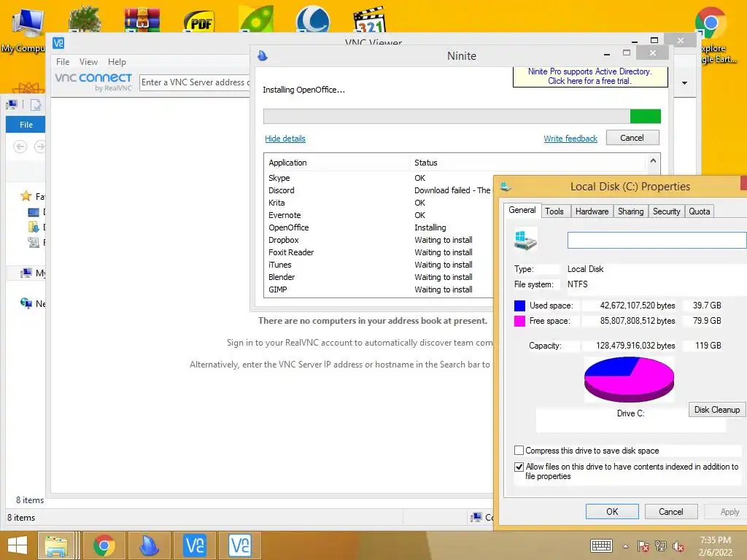
Task: Click the VNC Viewer title bar icon
Action: [x=58, y=43]
